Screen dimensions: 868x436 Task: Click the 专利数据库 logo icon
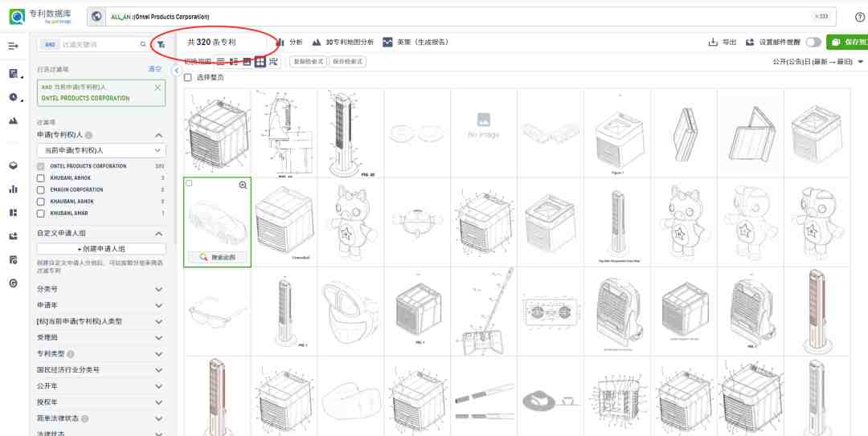tap(17, 17)
